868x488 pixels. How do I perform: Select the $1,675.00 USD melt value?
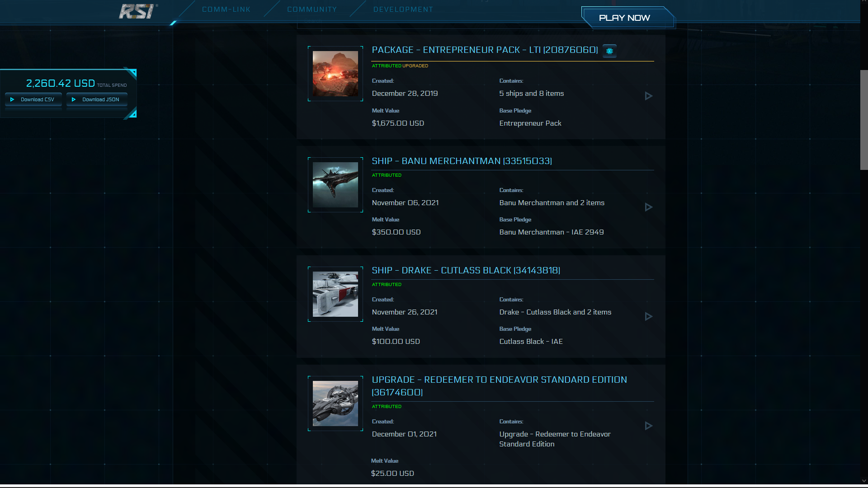[x=398, y=123]
